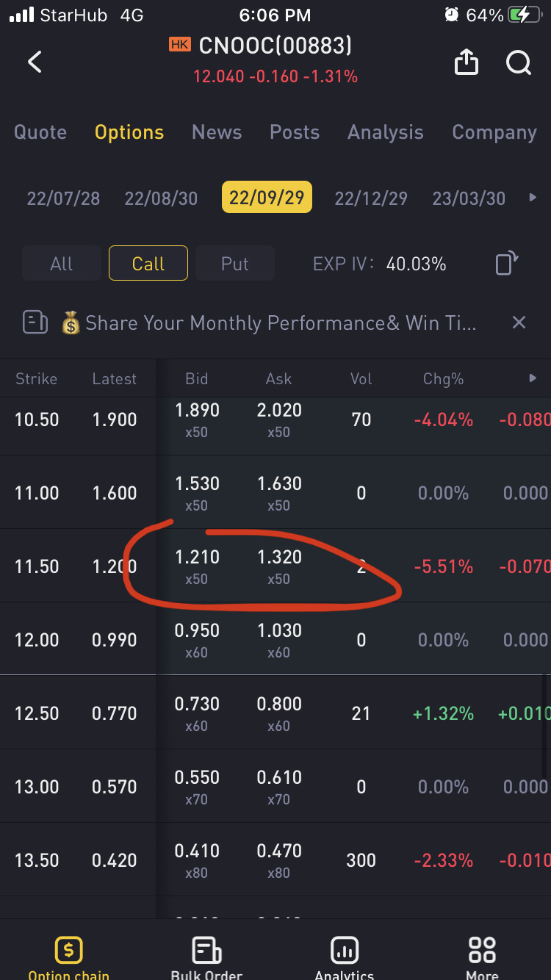This screenshot has width=551, height=980.
Task: Select the 12.50 strike row
Action: tap(37, 713)
